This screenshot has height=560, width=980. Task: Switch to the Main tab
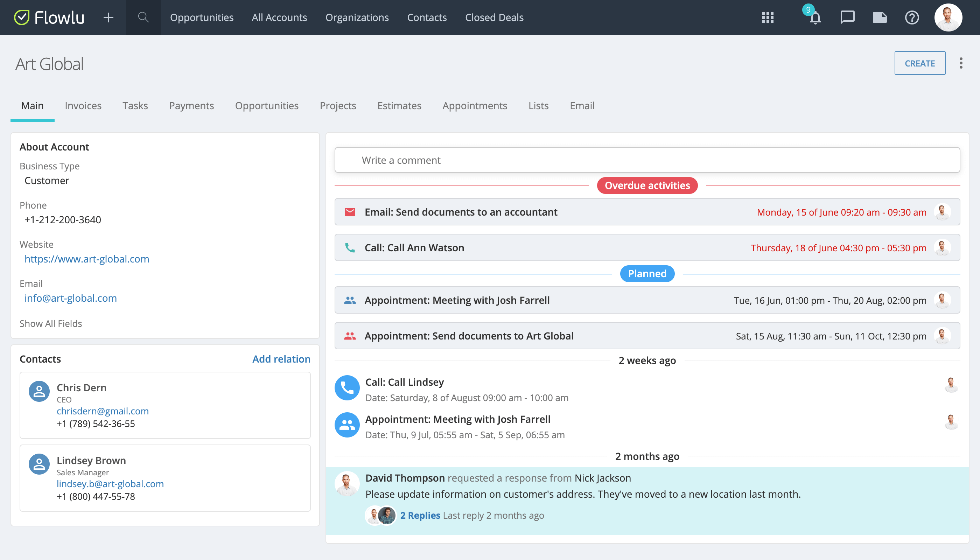coord(32,105)
